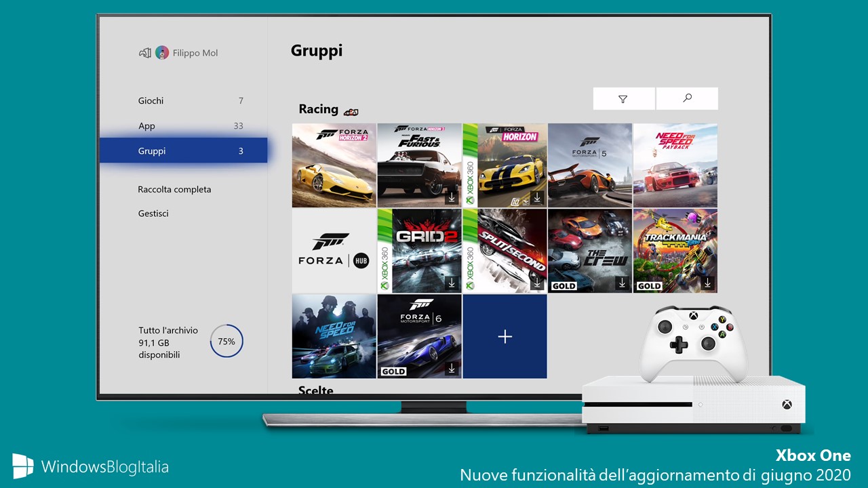Click the Xbox 360 banner on Split/Second tile

(x=470, y=251)
